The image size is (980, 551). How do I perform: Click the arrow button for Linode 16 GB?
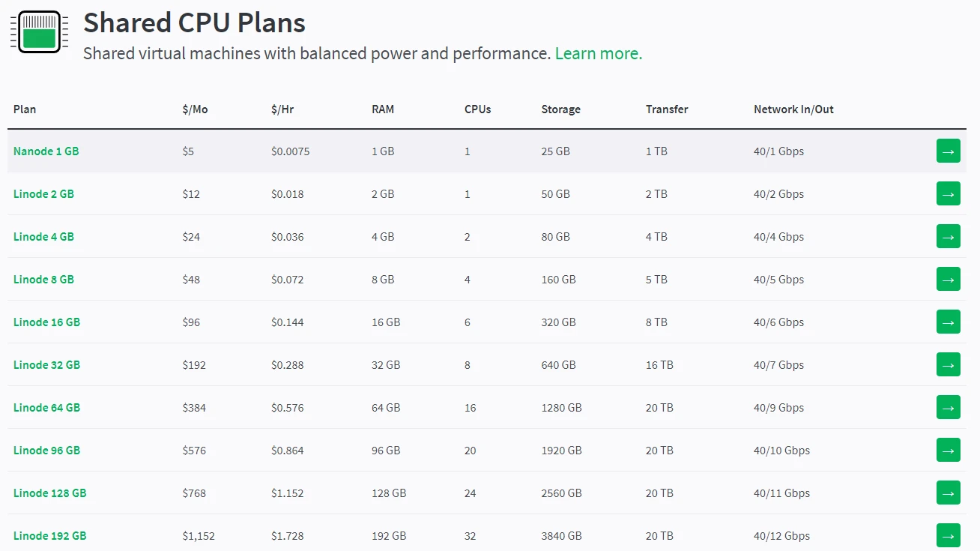pyautogui.click(x=948, y=322)
